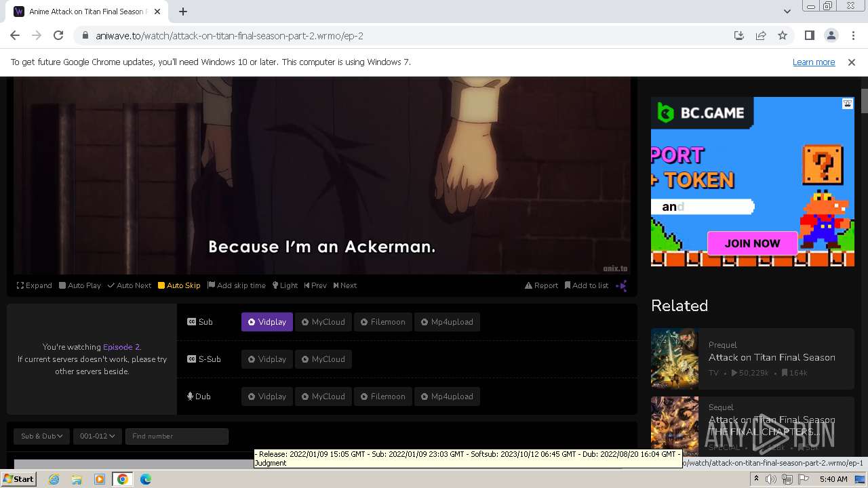The width and height of the screenshot is (868, 488).
Task: Click JOIN NOW in BC.GAME ad
Action: (x=752, y=243)
